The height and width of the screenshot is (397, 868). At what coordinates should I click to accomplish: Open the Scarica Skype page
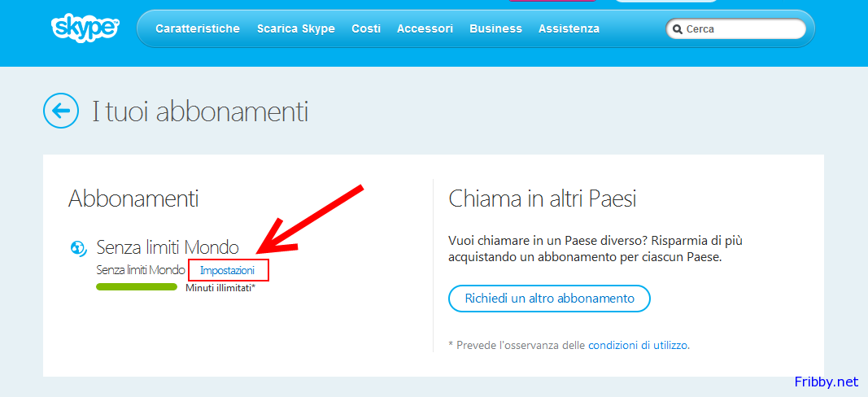pyautogui.click(x=295, y=28)
